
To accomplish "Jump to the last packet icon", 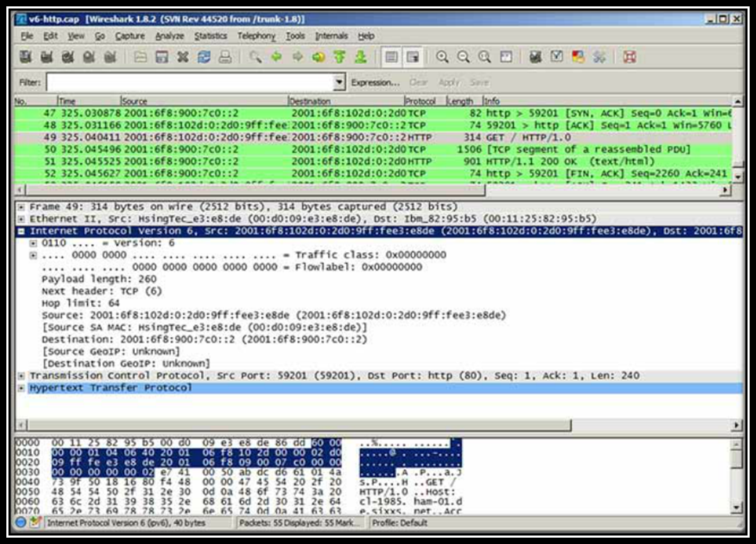I will (x=361, y=58).
